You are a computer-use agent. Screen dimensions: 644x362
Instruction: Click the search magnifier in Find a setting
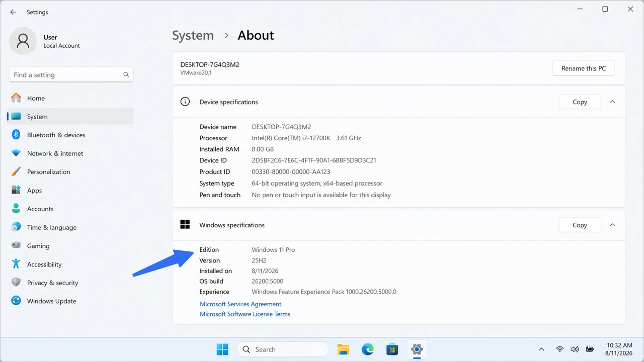click(126, 75)
